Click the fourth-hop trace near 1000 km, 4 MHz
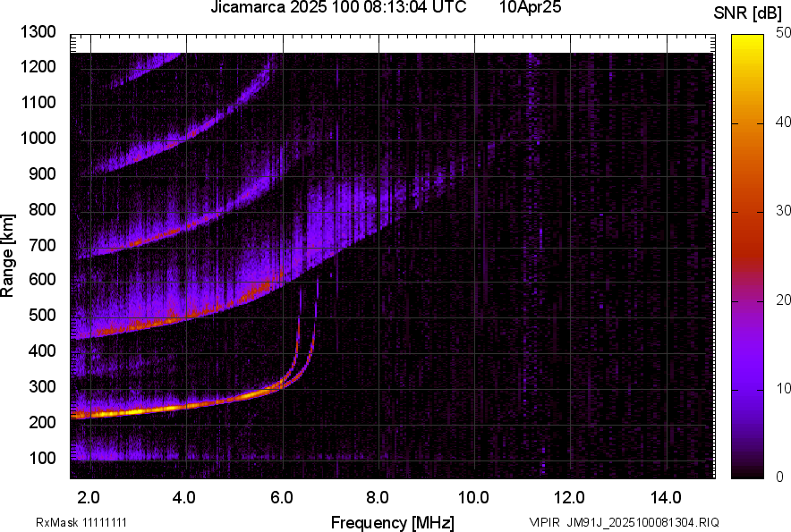 [189, 135]
